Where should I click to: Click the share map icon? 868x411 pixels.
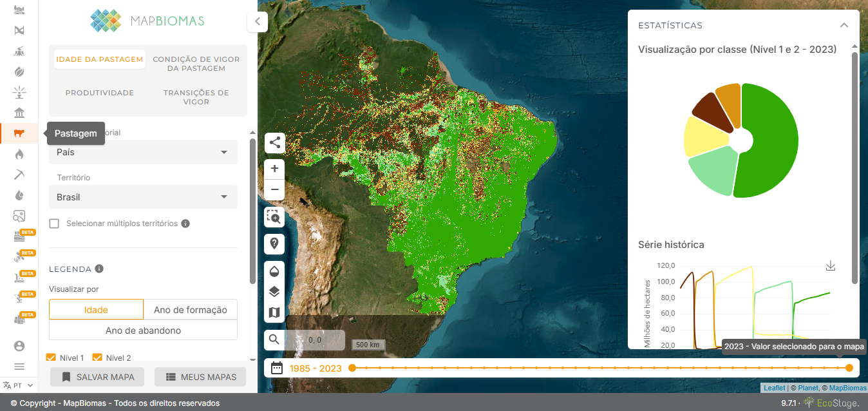(x=274, y=143)
